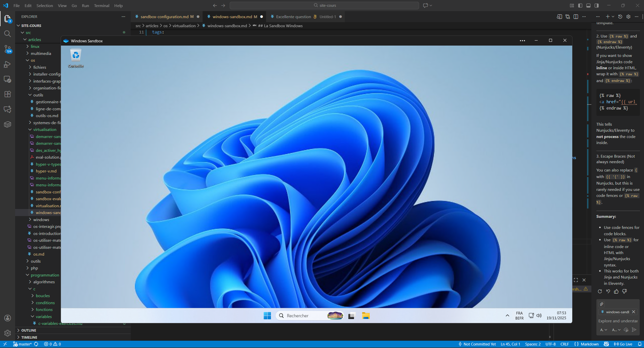
Task: Click chat input Explore and understand
Action: pyautogui.click(x=618, y=321)
